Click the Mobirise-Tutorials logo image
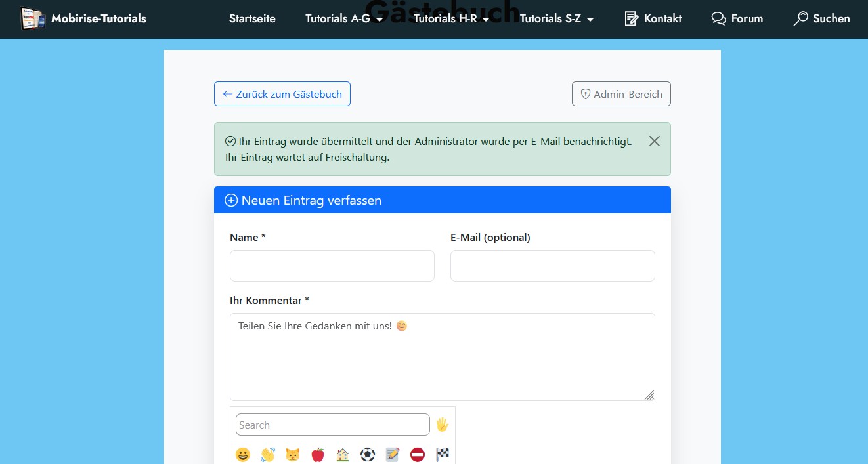The height and width of the screenshot is (464, 868). [32, 18]
